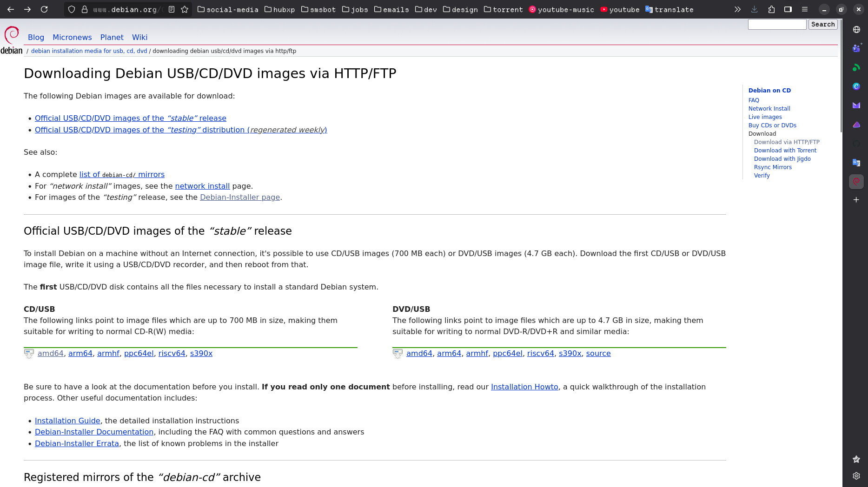
Task: Open the Canva sidebar app
Action: (x=856, y=86)
